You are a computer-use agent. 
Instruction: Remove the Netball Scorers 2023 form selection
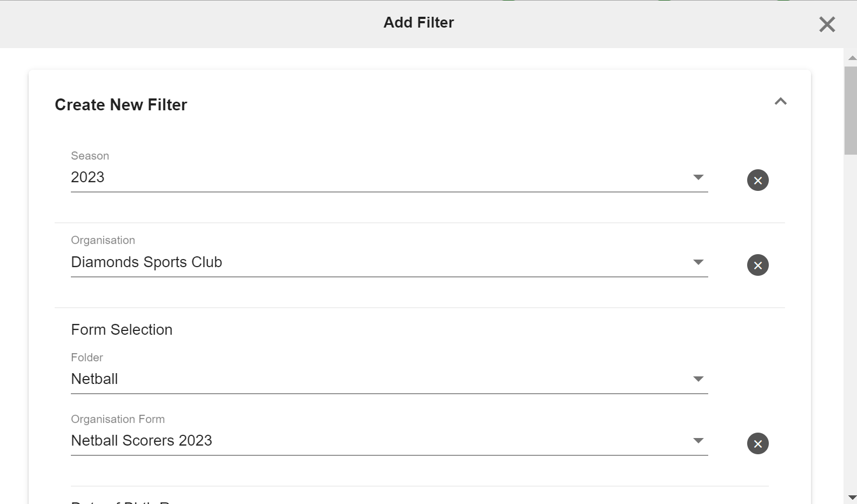pos(757,443)
